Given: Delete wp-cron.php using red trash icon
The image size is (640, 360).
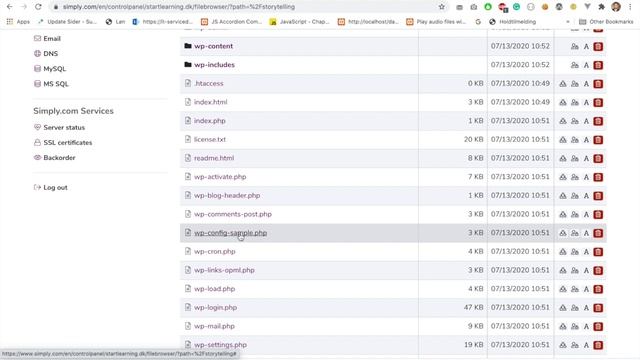Looking at the screenshot, I should (x=598, y=252).
